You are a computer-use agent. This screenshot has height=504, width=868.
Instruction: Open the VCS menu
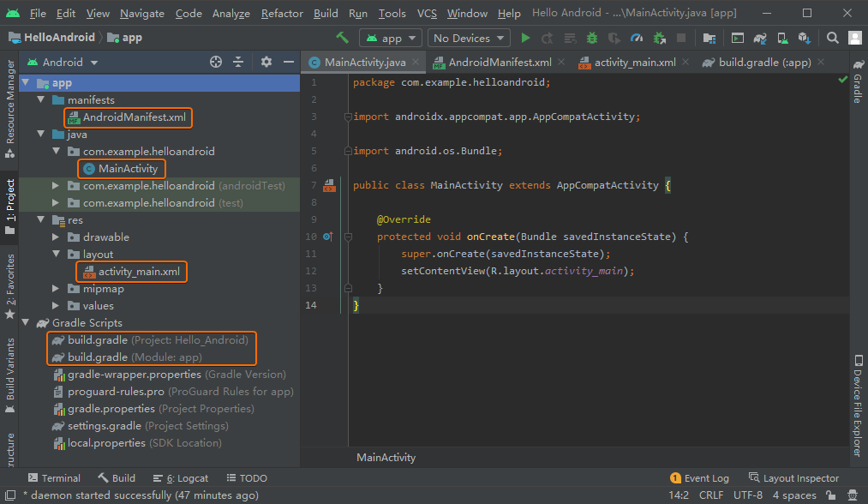click(x=427, y=14)
